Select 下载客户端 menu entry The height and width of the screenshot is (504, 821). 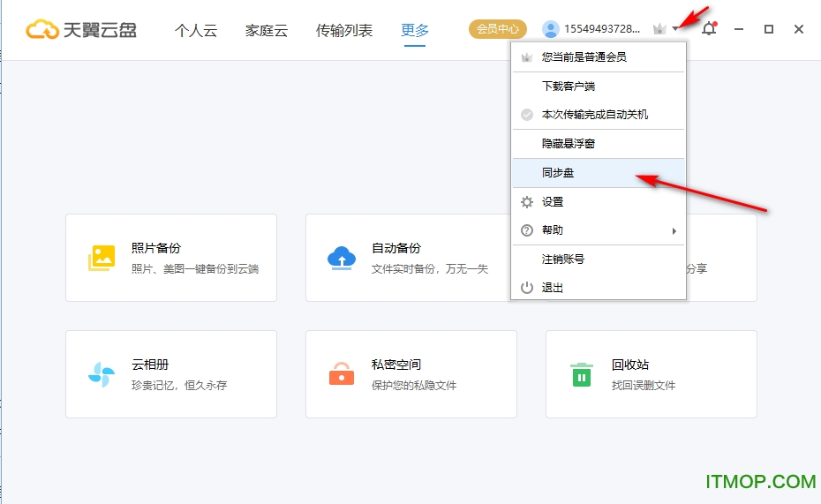tap(599, 87)
